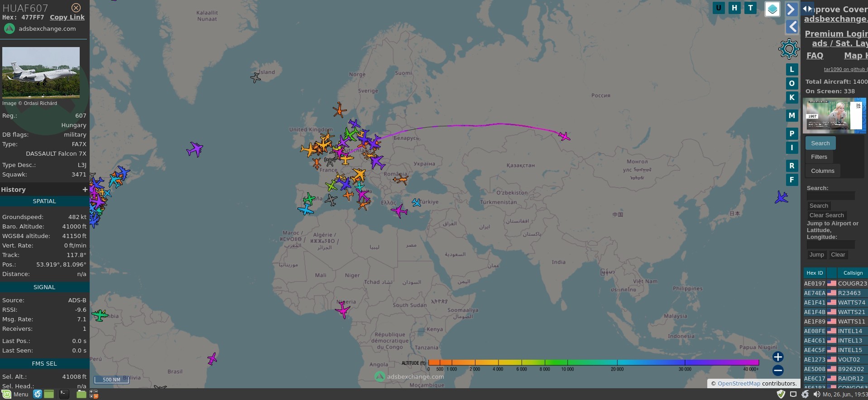This screenshot has width=868, height=400.
Task: Open the map layers selector icon
Action: (772, 9)
